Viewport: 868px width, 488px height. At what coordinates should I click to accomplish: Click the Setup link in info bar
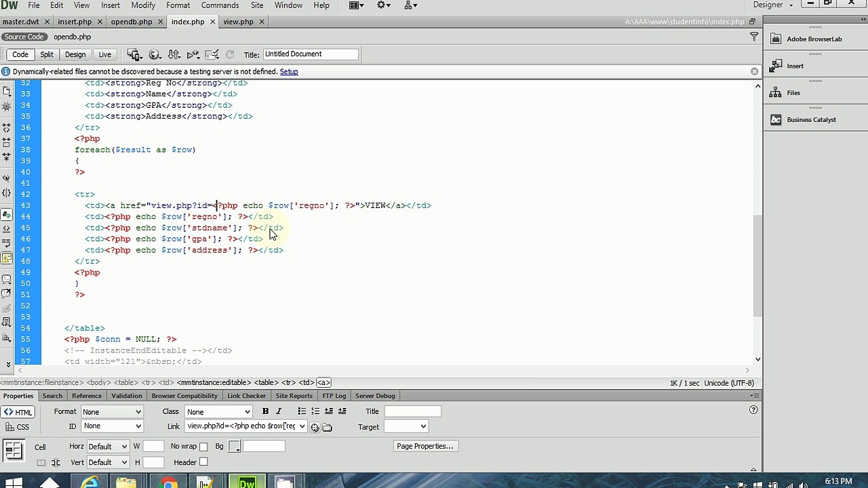pyautogui.click(x=289, y=72)
